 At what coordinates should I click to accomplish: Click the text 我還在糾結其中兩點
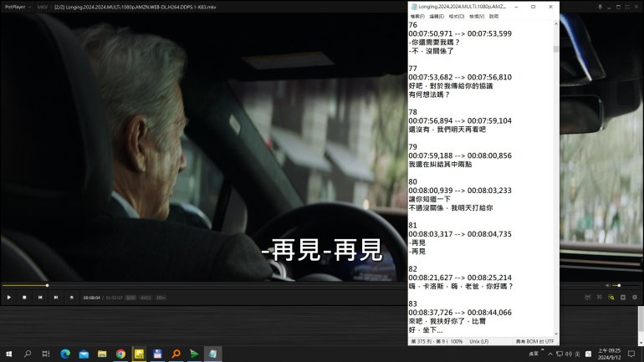[x=440, y=164]
